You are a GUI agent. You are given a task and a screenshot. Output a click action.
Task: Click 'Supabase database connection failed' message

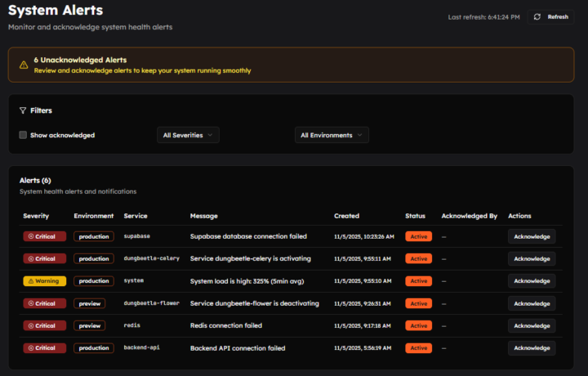[x=248, y=236]
